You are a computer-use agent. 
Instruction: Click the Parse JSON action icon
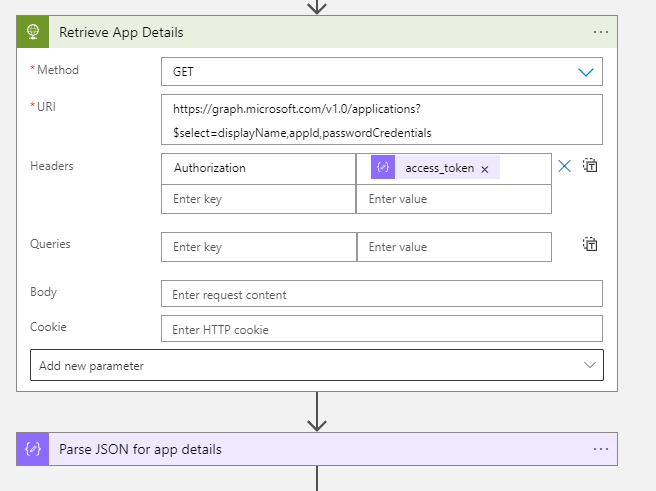tap(32, 449)
